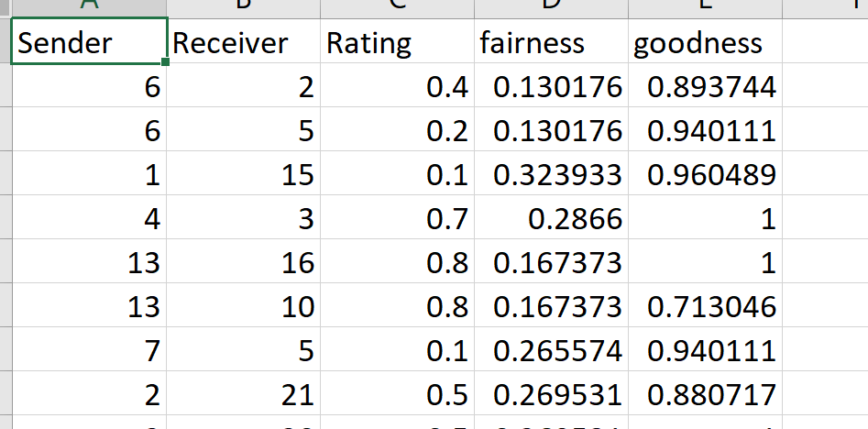Select the Receiver header cell

243,41
